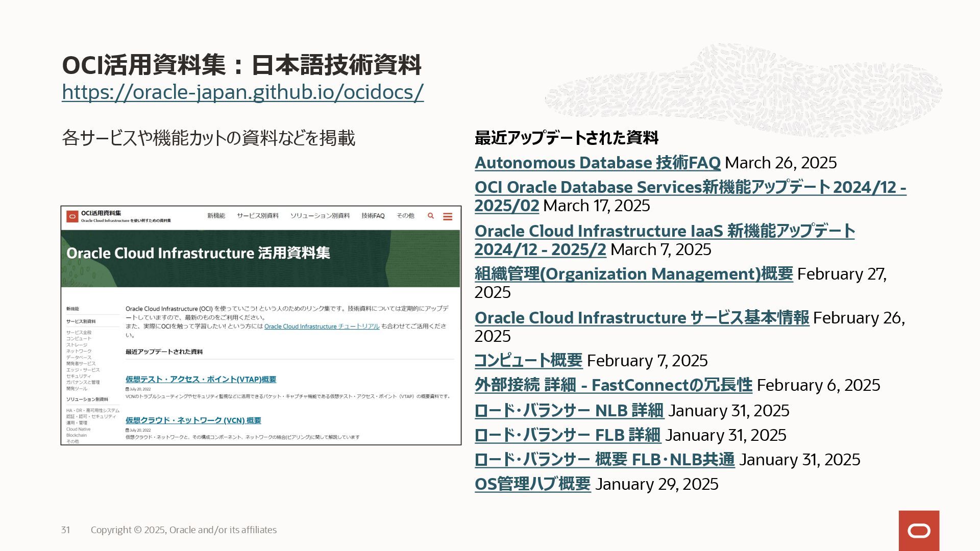Screen dimensions: 980x551
Task: Open the Oracle Cloud Infrastructure IaaS 新機能アップデート link
Action: 664,231
